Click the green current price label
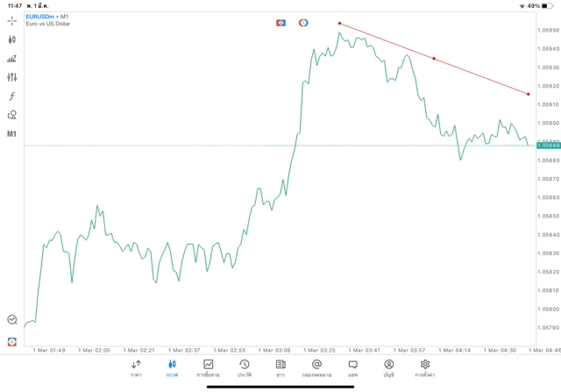Viewport: 561px width, 392px height. pyautogui.click(x=549, y=145)
